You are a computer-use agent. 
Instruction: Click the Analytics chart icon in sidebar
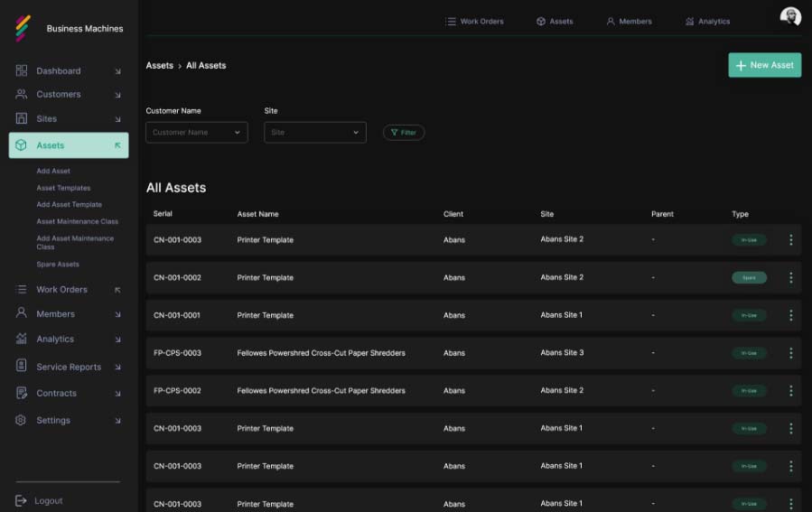22,339
